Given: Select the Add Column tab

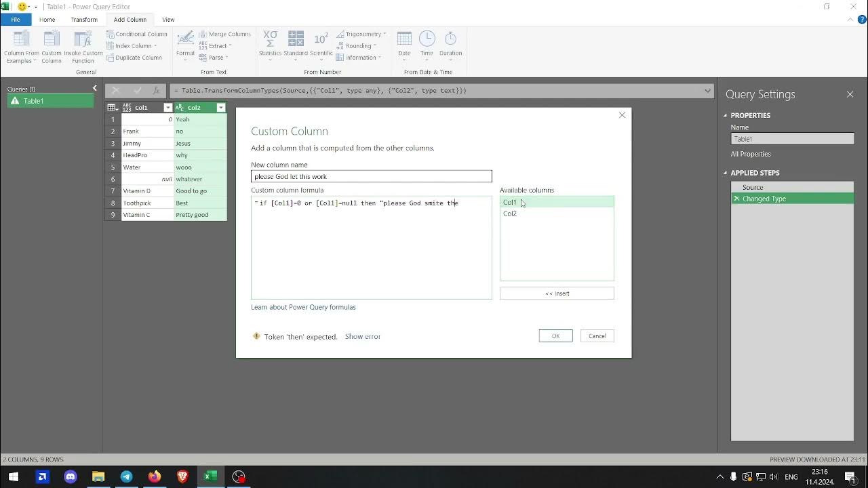Looking at the screenshot, I should tap(130, 20).
